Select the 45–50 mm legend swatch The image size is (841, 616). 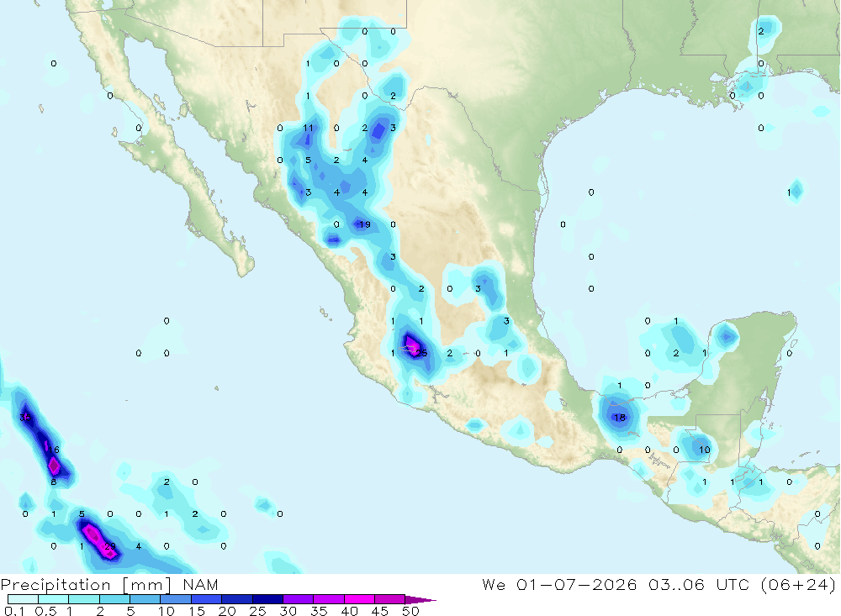(389, 599)
